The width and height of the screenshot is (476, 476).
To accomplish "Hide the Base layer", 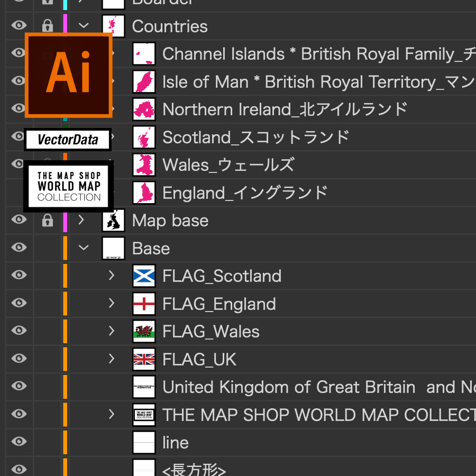I will 19,247.
